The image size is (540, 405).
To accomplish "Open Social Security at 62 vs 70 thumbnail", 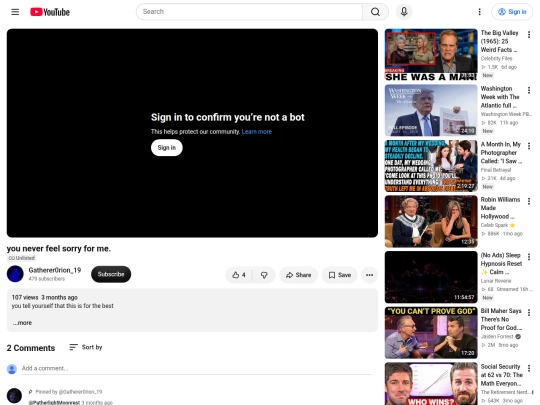I will 431,384.
